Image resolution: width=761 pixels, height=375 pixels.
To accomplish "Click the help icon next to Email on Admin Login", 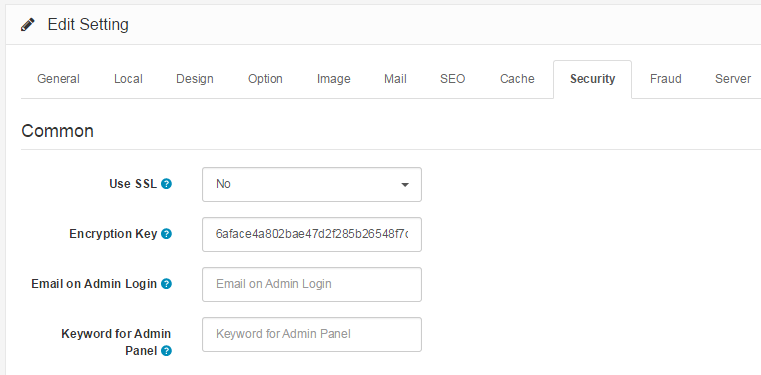I will (x=166, y=284).
